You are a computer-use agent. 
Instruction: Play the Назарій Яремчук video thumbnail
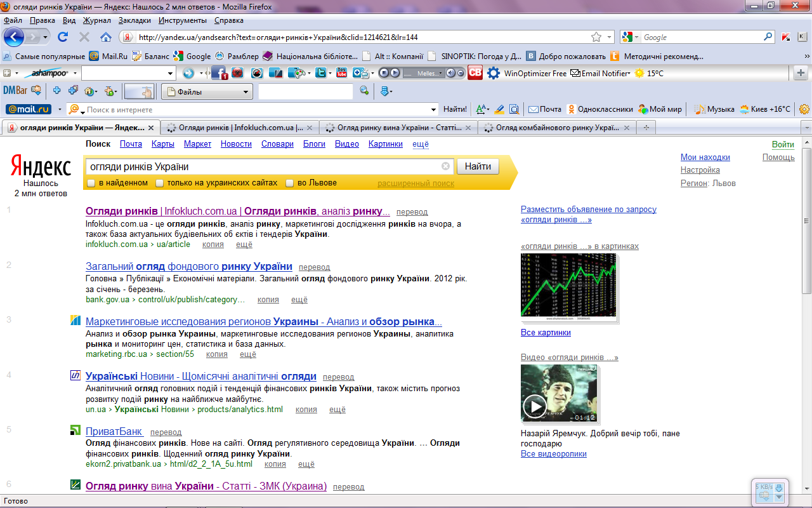pyautogui.click(x=560, y=394)
